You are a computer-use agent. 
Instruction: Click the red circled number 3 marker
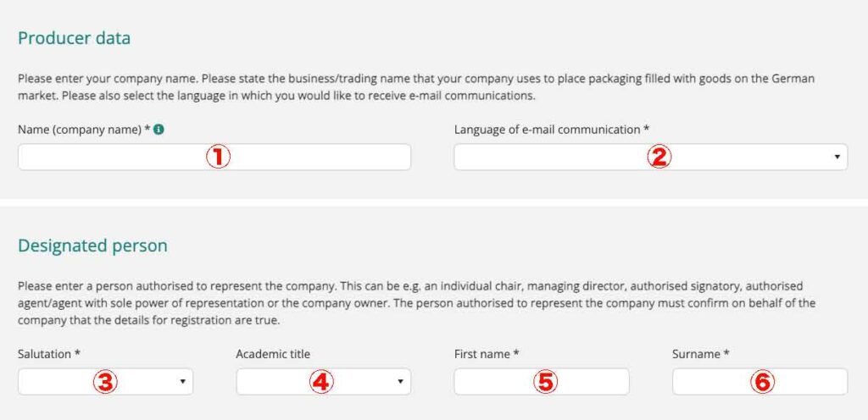pos(105,382)
